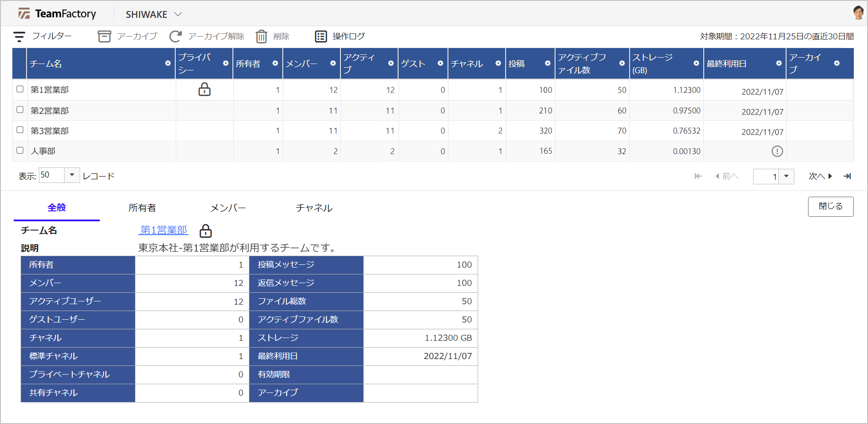Click the page number input field
The image size is (868, 424).
click(x=766, y=176)
